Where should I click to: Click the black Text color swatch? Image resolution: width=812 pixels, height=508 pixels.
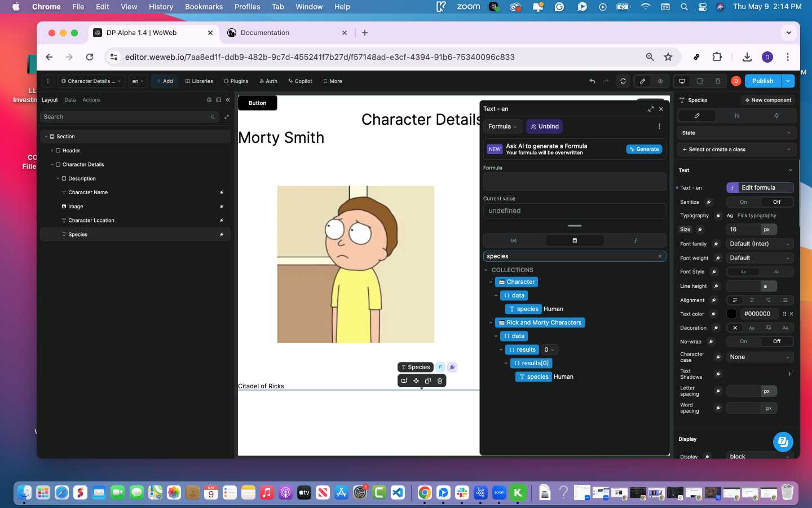click(x=732, y=314)
